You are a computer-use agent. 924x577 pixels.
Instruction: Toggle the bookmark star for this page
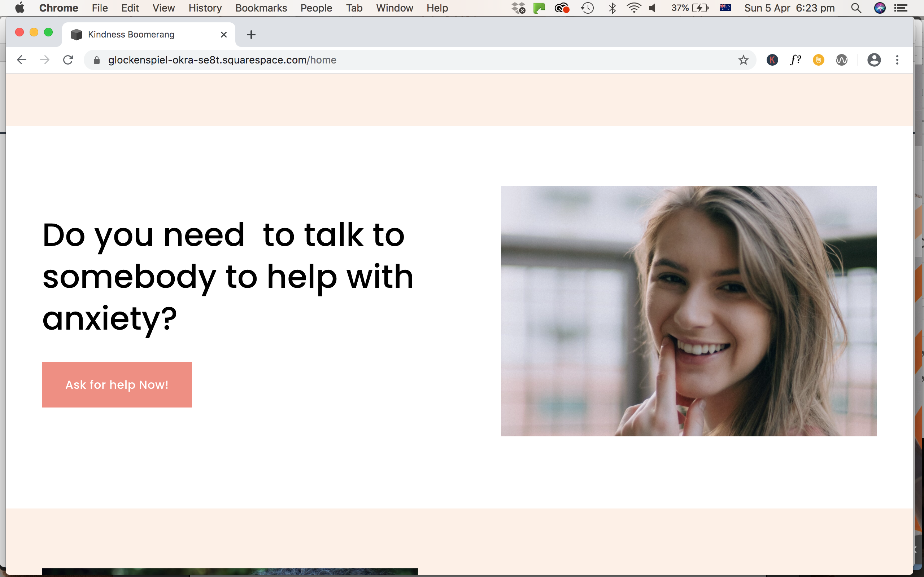(x=744, y=60)
